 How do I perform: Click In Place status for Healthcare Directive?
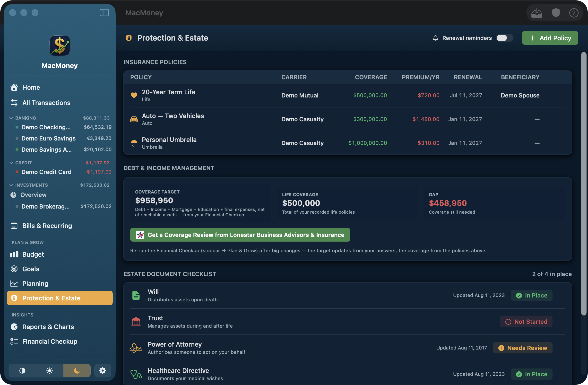[x=531, y=374]
